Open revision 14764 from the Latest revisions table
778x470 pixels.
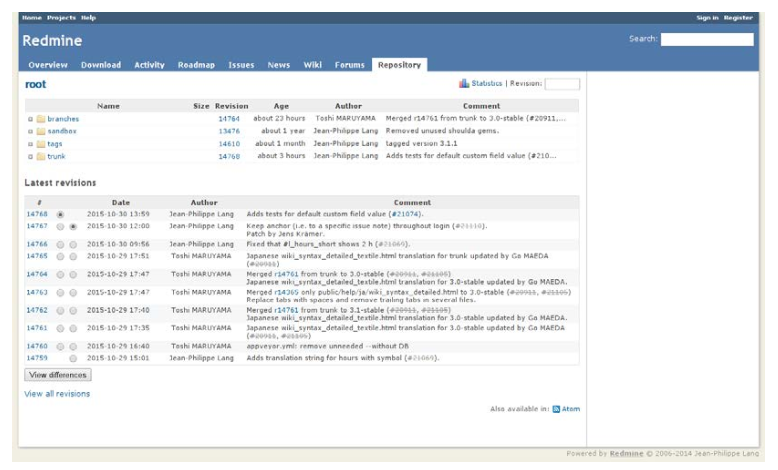tap(37, 273)
